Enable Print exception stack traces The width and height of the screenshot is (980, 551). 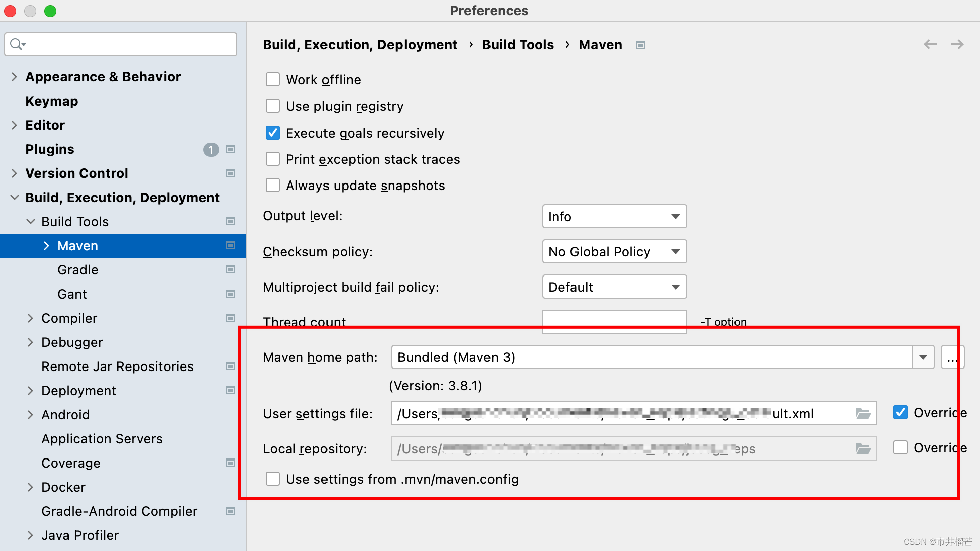pos(273,159)
